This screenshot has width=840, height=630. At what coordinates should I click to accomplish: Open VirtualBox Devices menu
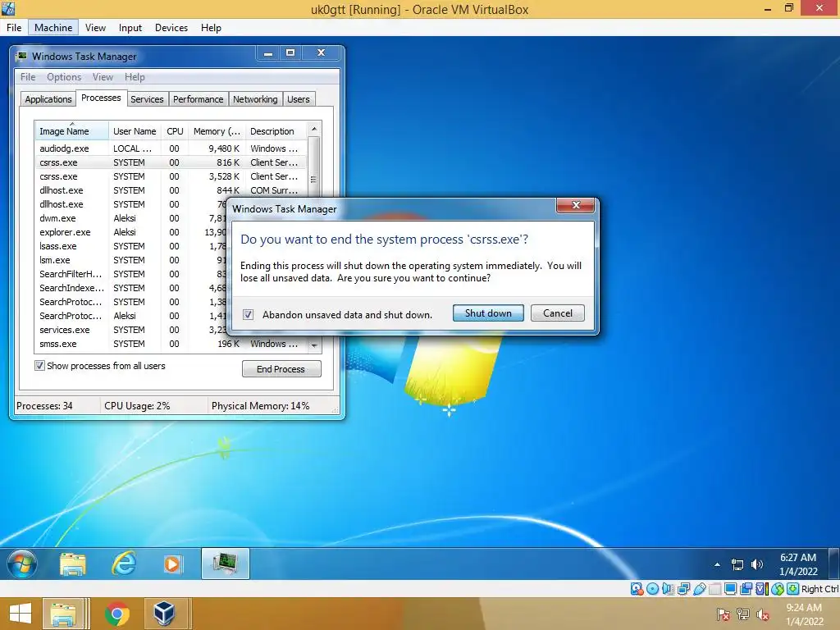pos(171,28)
